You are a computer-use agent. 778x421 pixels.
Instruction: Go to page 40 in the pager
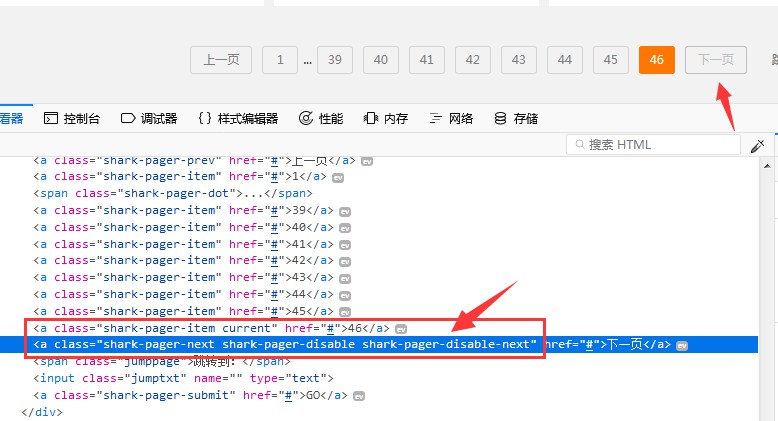tap(381, 60)
